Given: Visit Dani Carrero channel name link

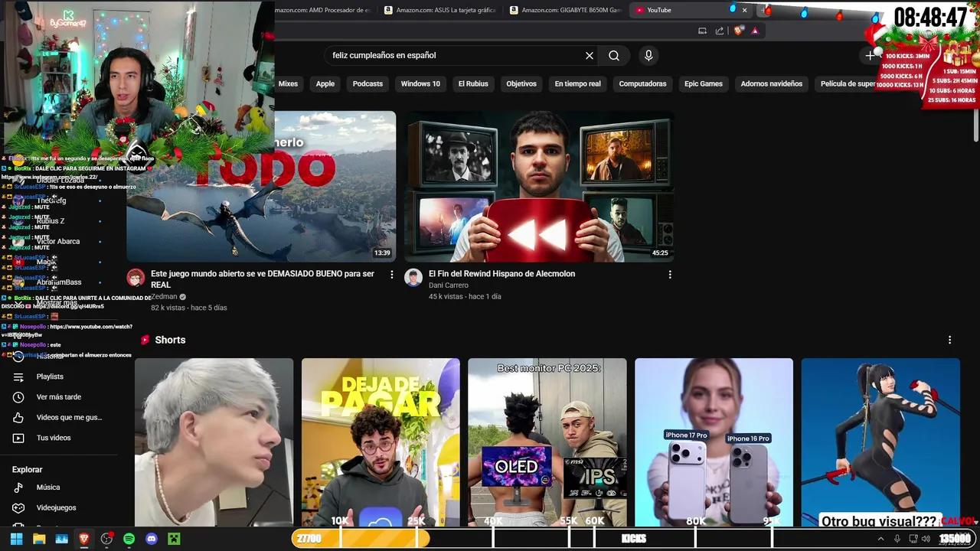Looking at the screenshot, I should 449,285.
